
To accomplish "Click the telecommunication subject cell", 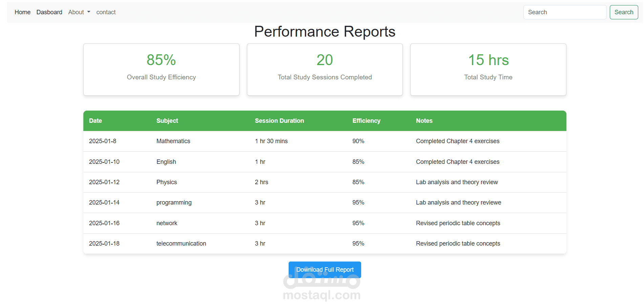I will pyautogui.click(x=181, y=244).
